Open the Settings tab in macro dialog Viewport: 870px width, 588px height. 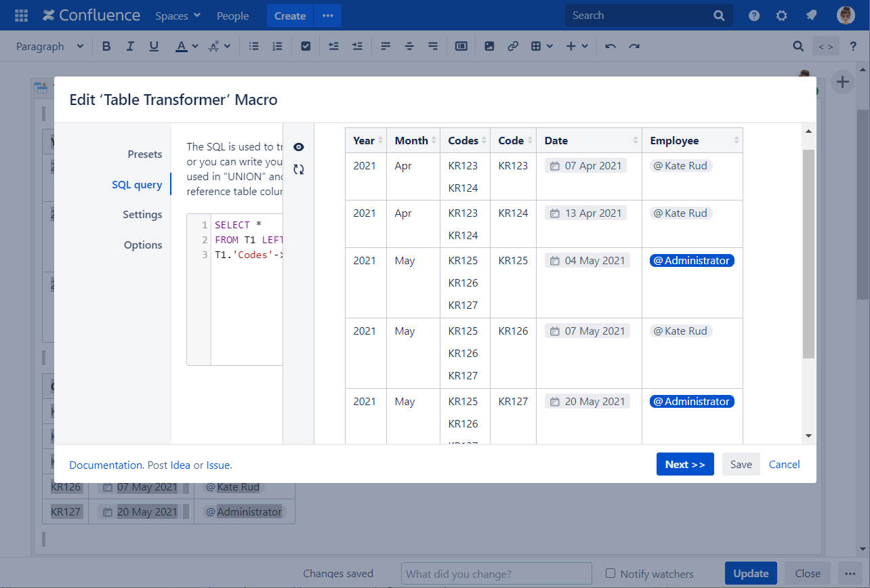point(142,215)
